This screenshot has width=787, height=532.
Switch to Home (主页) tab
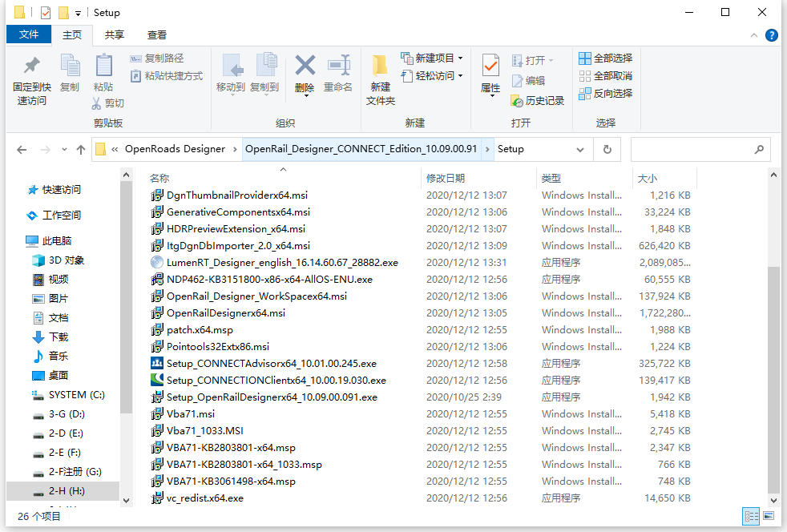click(72, 35)
